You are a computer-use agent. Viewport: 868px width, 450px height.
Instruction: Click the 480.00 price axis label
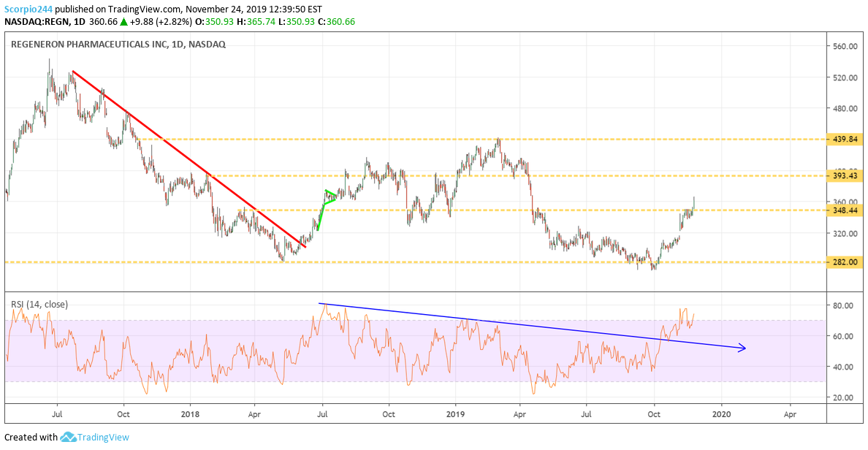coord(845,109)
